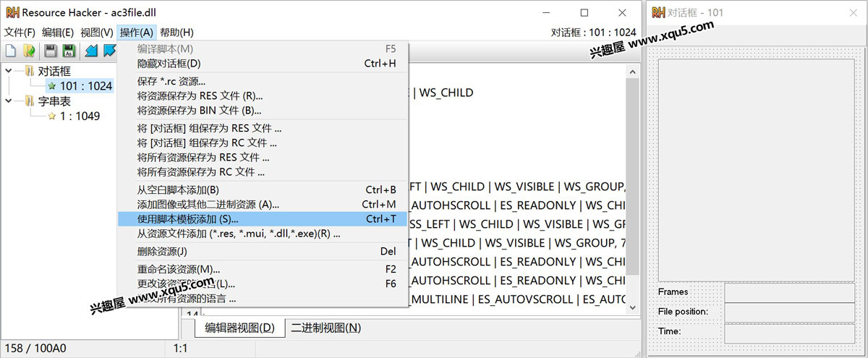The image size is (868, 358).
Task: Choose 将资源保存为 BIN 文件 (B)...
Action: [263, 111]
